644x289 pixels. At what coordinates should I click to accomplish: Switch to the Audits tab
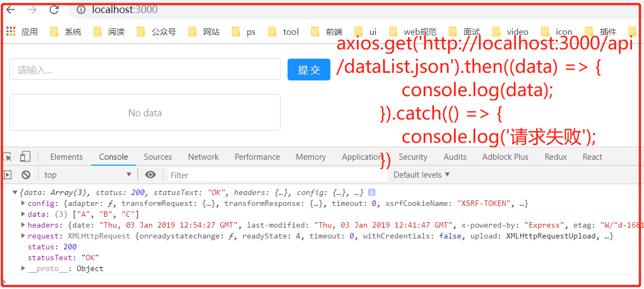click(x=455, y=156)
